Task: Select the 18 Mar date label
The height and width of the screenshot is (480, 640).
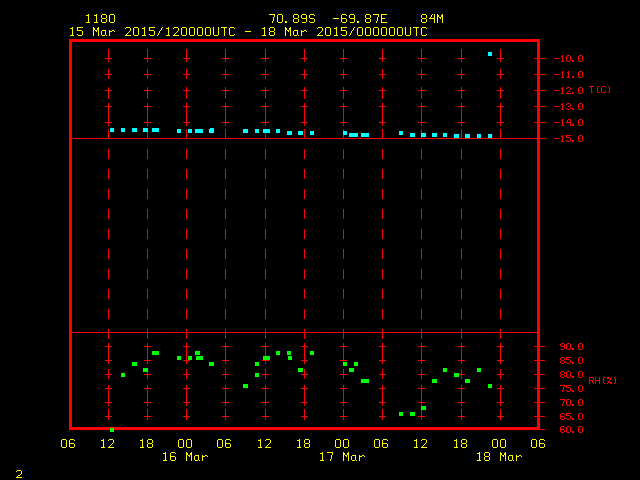Action: 498,457
